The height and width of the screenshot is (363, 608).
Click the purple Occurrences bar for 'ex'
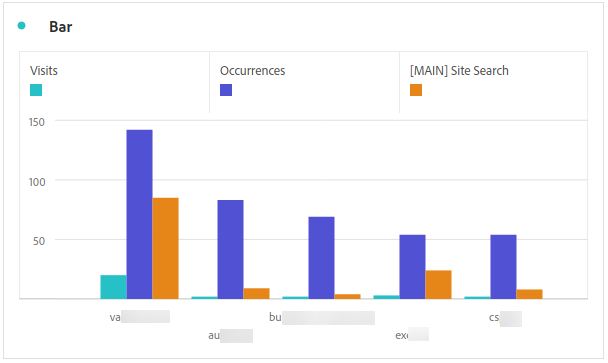[x=413, y=267]
